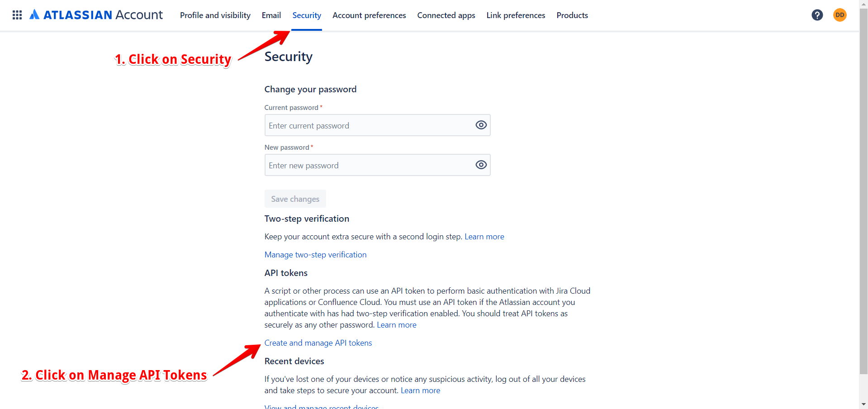
Task: Click Save changes for the password
Action: point(295,199)
